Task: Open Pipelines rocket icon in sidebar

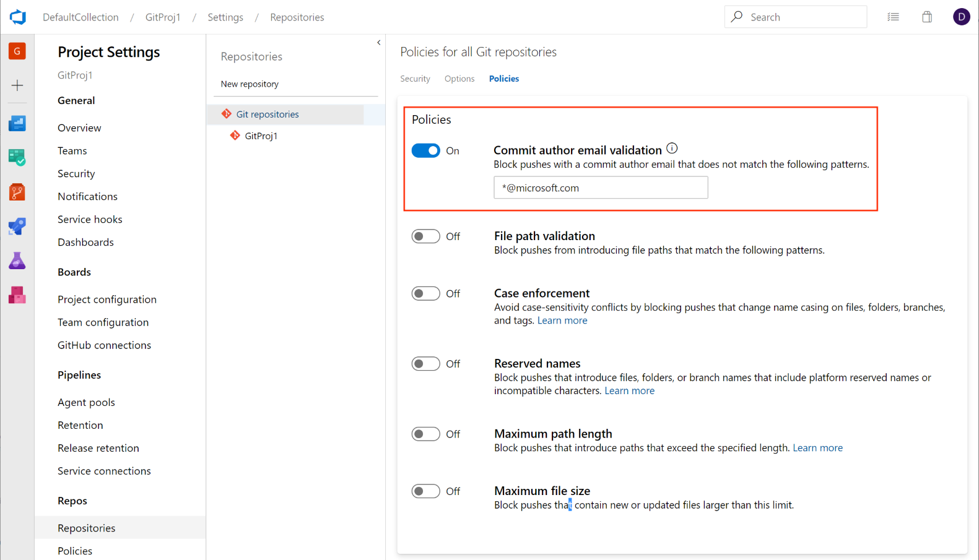Action: pyautogui.click(x=17, y=226)
